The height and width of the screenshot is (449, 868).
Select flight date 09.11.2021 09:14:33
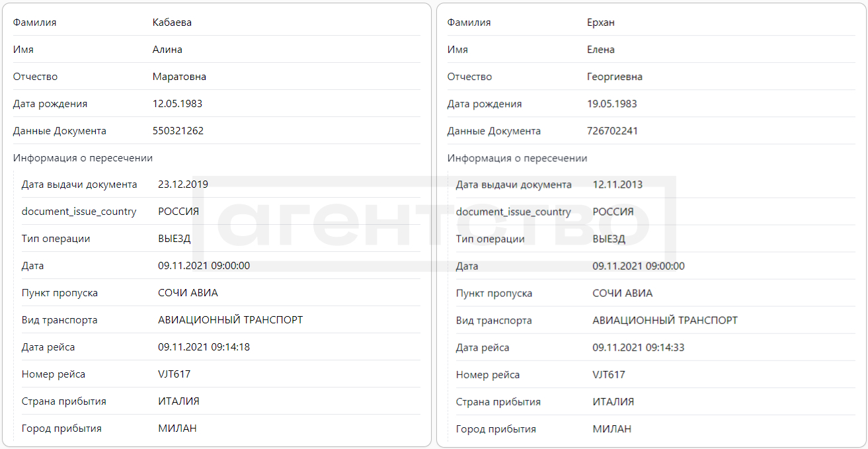[x=638, y=347]
